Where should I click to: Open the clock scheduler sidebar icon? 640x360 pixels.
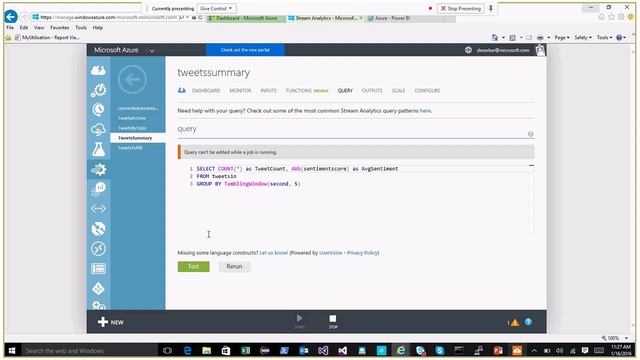coord(98,109)
